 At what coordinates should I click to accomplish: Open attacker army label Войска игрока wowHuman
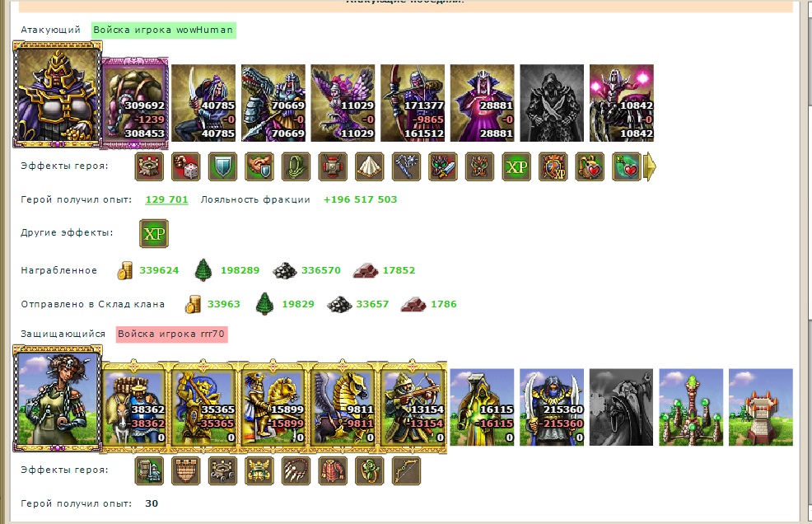coord(164,30)
